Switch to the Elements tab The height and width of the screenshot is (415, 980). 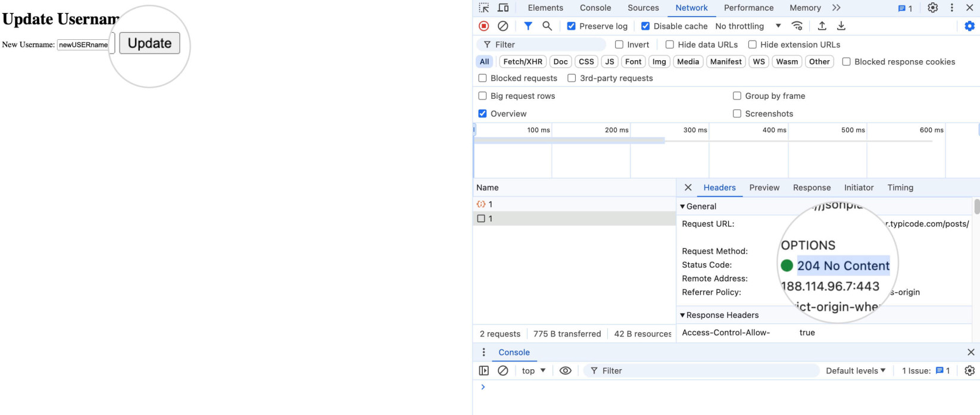pyautogui.click(x=545, y=8)
